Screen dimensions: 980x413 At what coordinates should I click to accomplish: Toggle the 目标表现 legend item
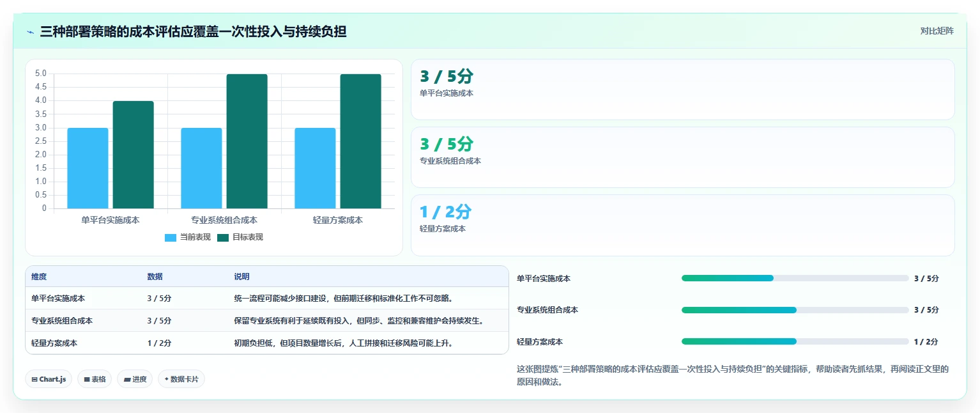(240, 237)
